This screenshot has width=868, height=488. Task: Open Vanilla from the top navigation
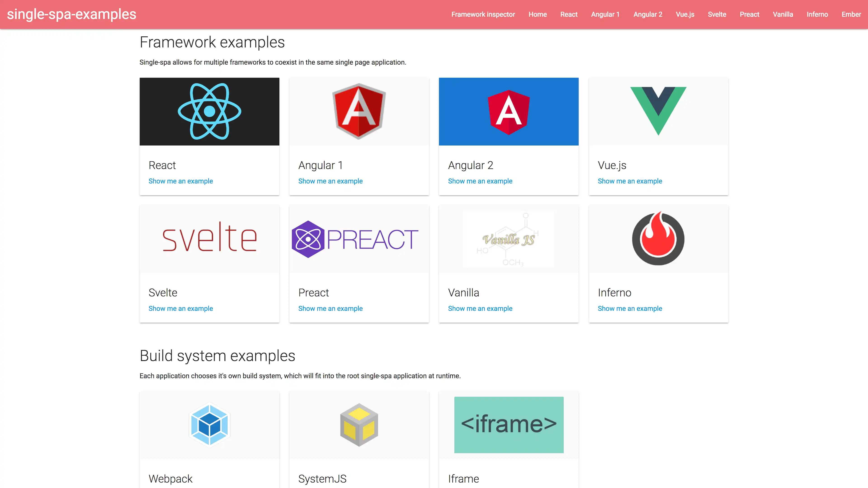point(783,14)
